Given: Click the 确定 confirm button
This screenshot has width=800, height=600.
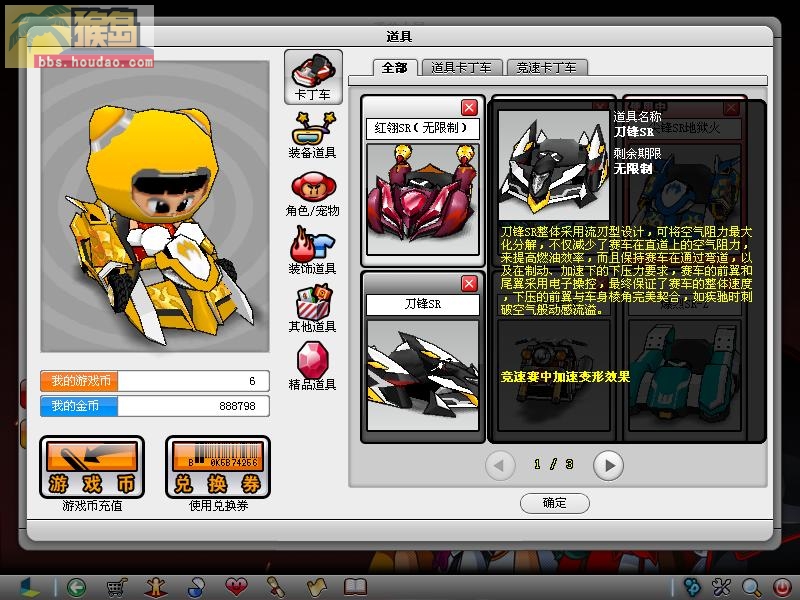Looking at the screenshot, I should 555,503.
